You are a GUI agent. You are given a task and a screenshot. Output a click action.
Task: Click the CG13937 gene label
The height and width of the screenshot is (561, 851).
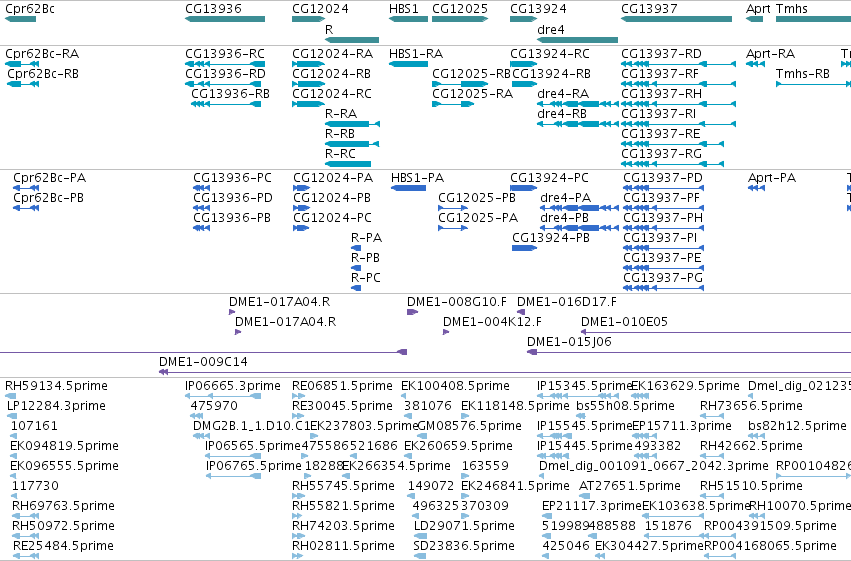pos(649,9)
